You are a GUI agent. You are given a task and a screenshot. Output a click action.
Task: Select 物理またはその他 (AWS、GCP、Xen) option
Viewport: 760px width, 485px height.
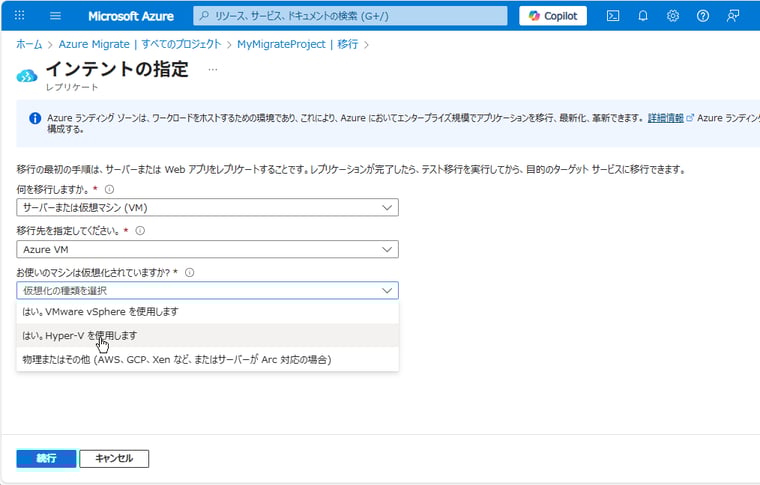207,360
